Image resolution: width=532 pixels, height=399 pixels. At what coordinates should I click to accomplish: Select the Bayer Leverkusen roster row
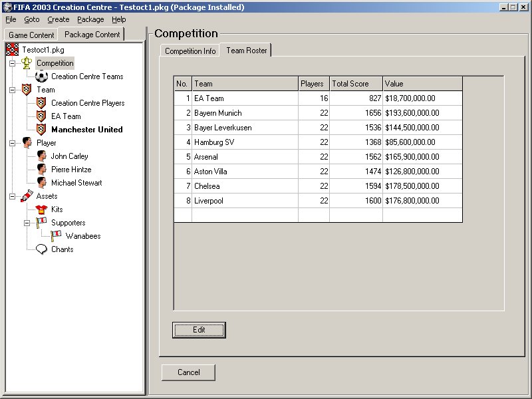click(x=319, y=128)
